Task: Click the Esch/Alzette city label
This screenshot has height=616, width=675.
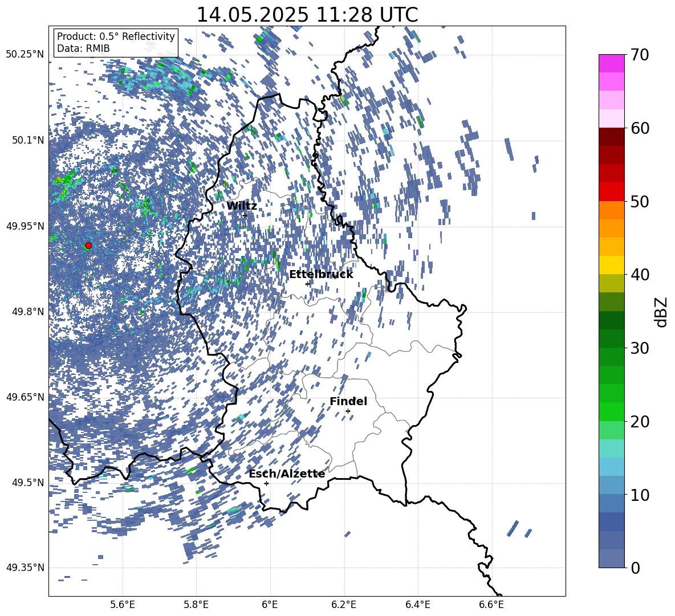Action: click(x=287, y=474)
